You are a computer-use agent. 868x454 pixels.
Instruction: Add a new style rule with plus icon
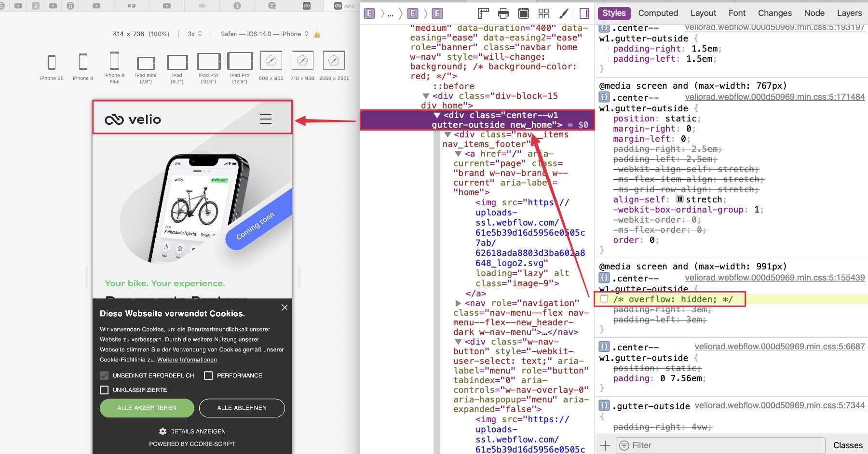[x=605, y=445]
